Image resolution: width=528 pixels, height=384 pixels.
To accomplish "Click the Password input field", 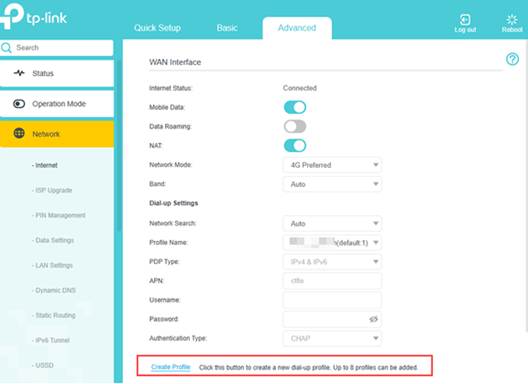I will point(332,319).
